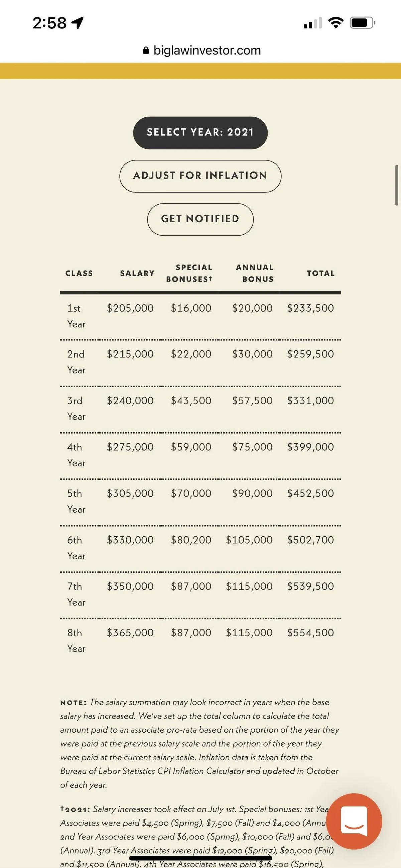Tap the lock icon beside the URL
The image size is (401, 868).
pyautogui.click(x=146, y=50)
